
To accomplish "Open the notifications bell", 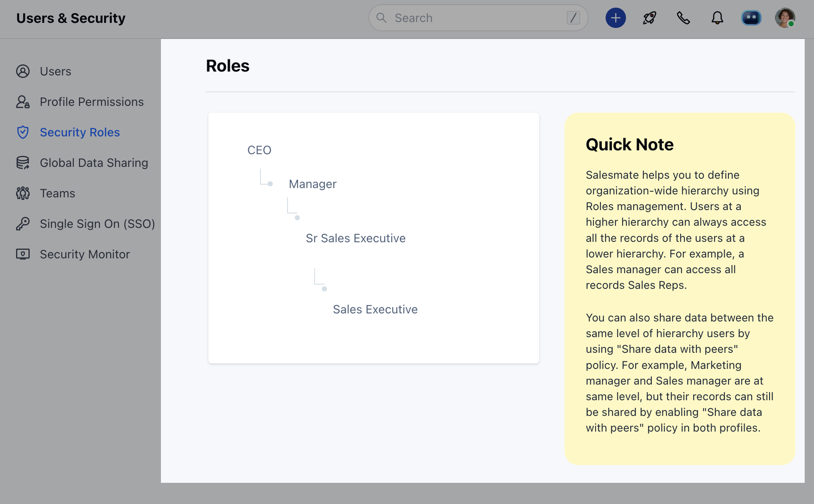I will 717,18.
